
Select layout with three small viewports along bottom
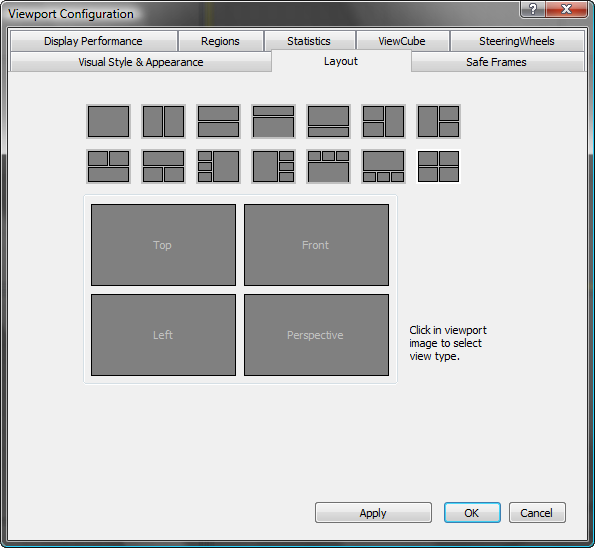(384, 166)
